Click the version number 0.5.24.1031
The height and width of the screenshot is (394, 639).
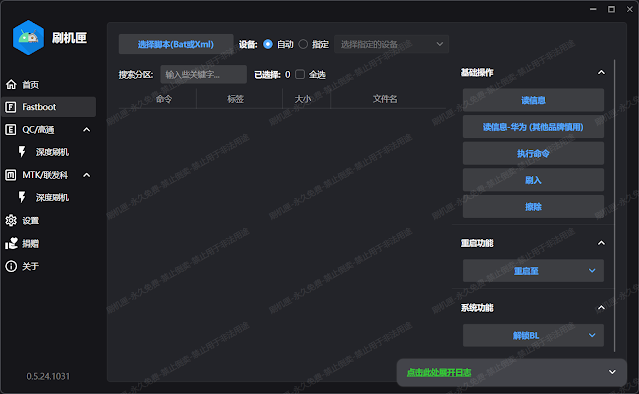point(48,376)
